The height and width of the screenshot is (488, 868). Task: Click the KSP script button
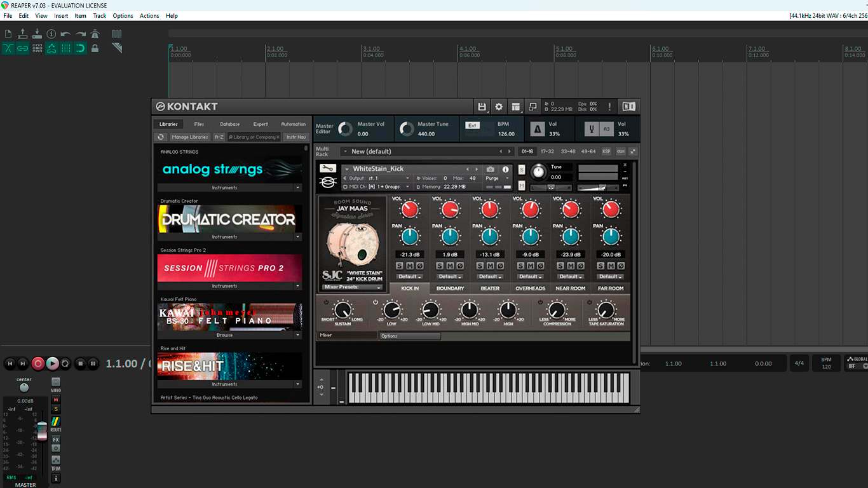[606, 152]
